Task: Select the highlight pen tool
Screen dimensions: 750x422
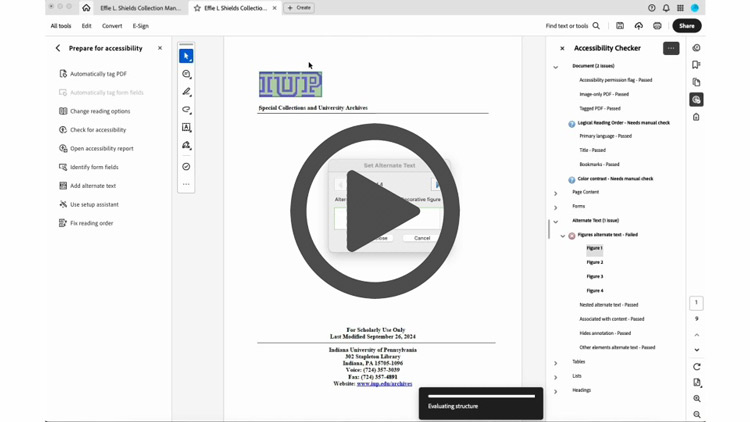Action: pyautogui.click(x=186, y=92)
